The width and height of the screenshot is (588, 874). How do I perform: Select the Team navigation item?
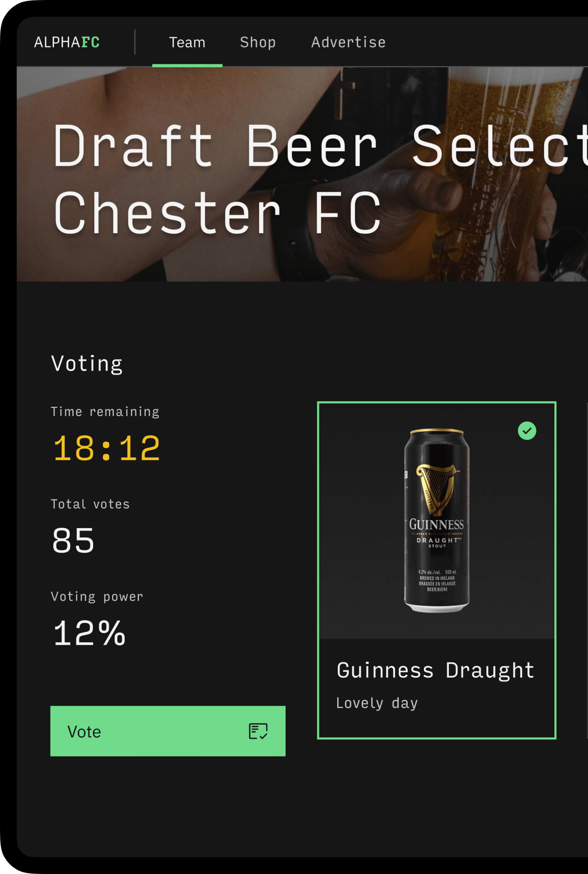(x=187, y=42)
